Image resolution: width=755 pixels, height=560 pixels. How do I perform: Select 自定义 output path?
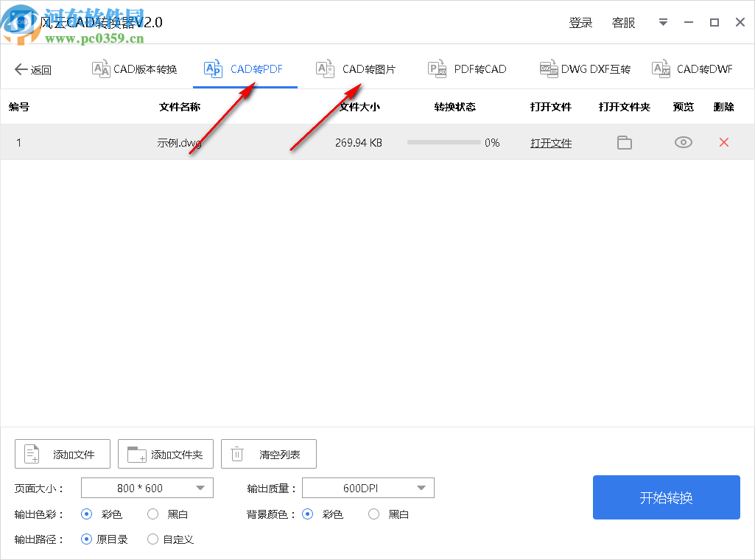(x=152, y=539)
